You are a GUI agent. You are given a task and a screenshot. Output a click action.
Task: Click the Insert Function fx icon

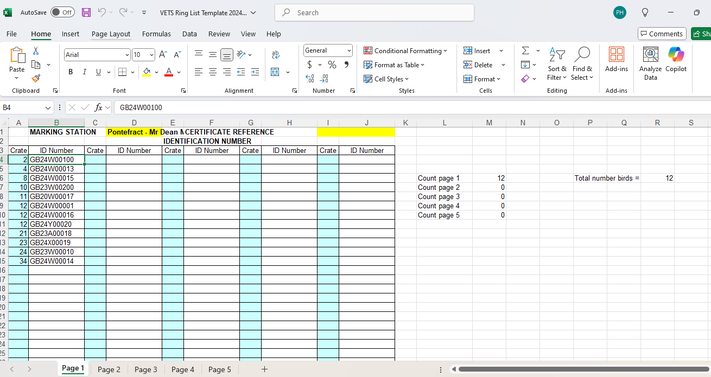click(98, 108)
